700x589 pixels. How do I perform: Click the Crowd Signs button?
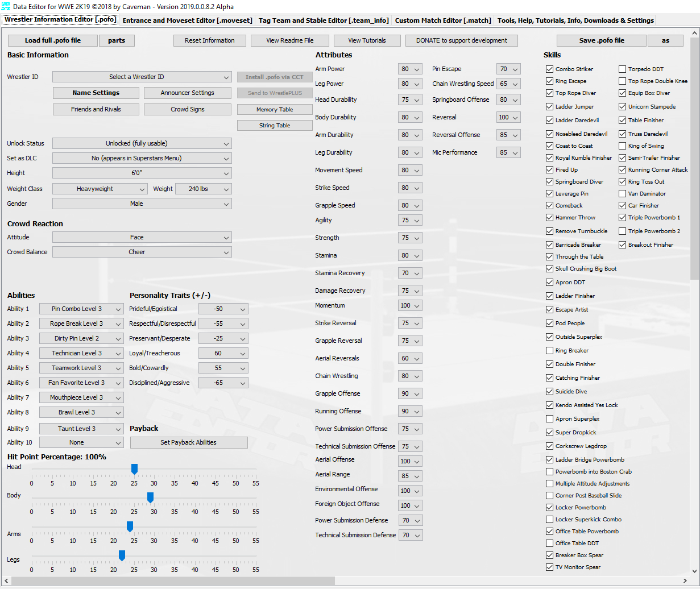pos(188,109)
